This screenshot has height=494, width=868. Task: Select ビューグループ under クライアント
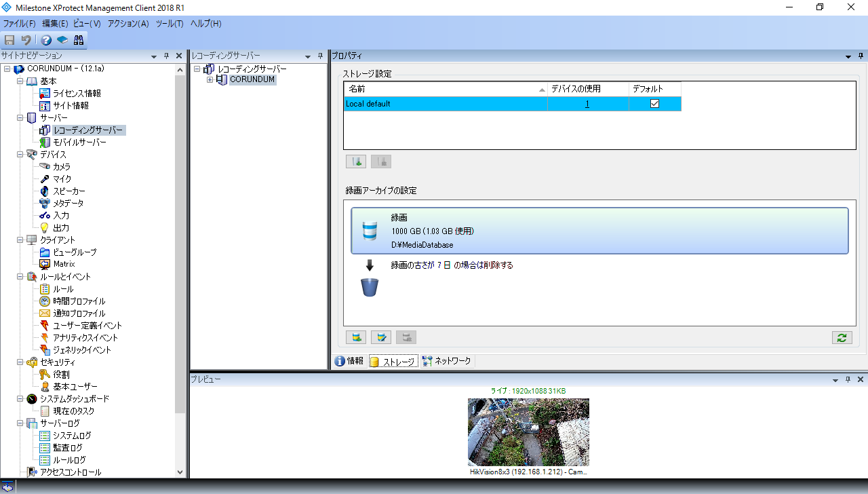75,252
